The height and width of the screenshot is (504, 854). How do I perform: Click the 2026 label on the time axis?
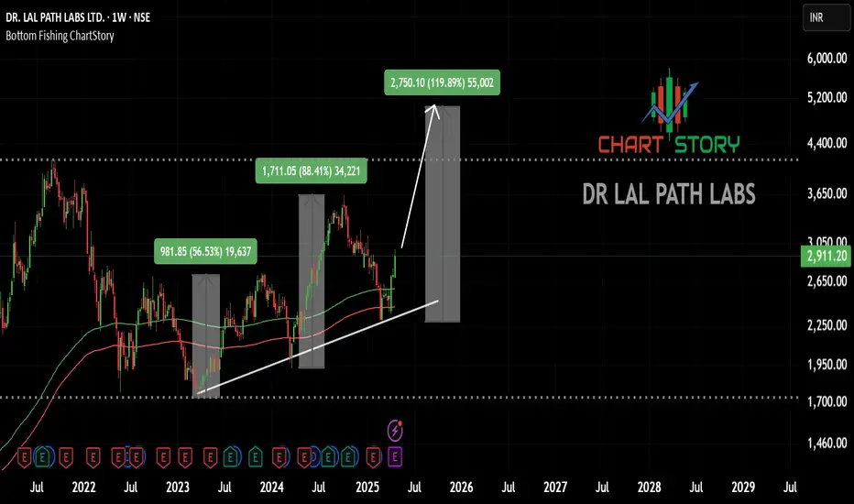461,488
